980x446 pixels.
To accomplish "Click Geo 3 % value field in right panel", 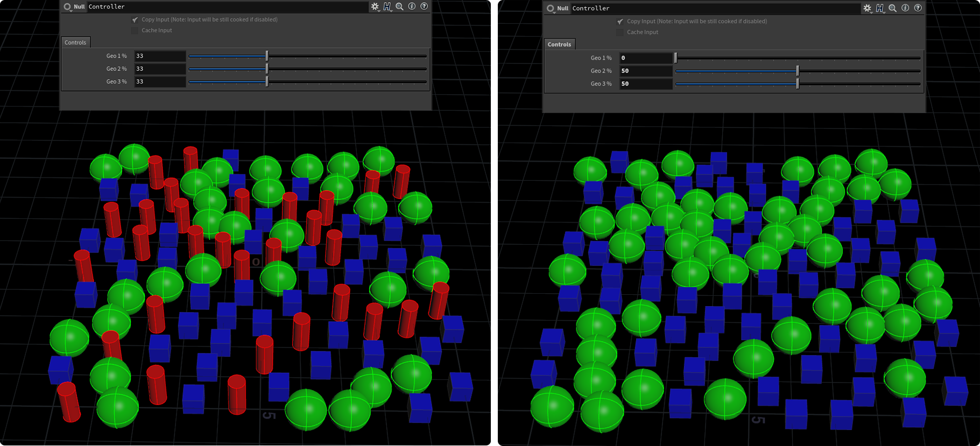I will pos(646,83).
